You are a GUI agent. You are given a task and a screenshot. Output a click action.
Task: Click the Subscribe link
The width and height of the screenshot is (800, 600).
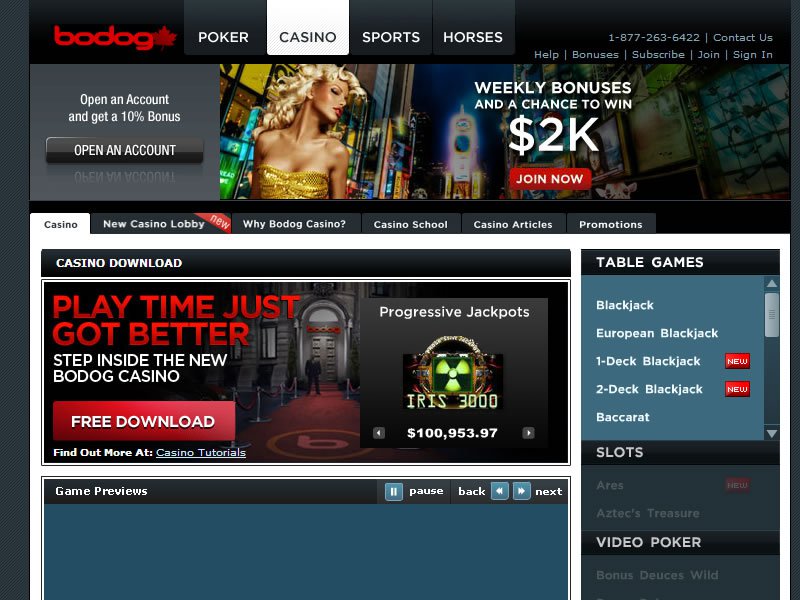pos(658,55)
